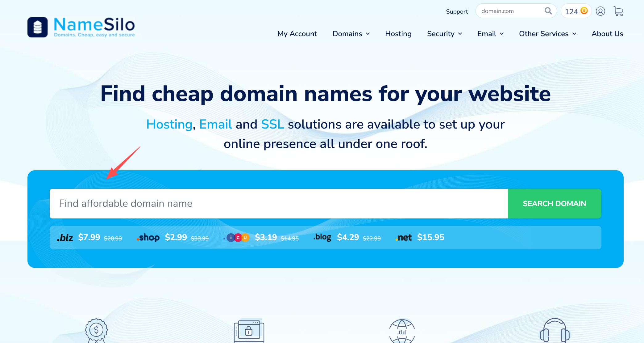Click the headset support icon
The image size is (644, 343).
554,331
